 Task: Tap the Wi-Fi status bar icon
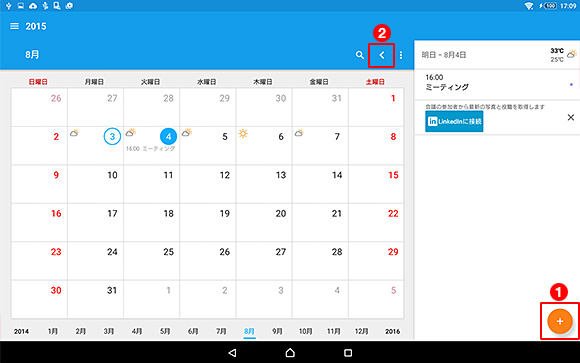(529, 6)
